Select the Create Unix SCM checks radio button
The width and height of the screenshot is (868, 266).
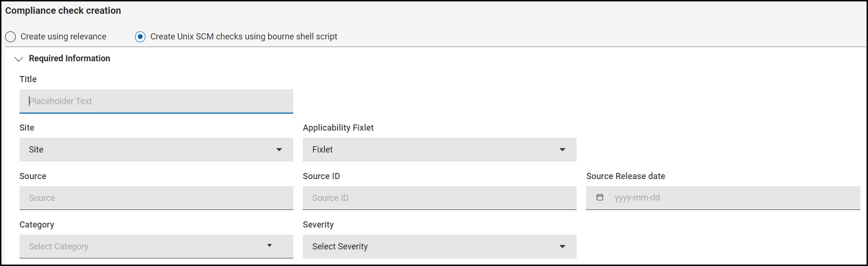(140, 37)
